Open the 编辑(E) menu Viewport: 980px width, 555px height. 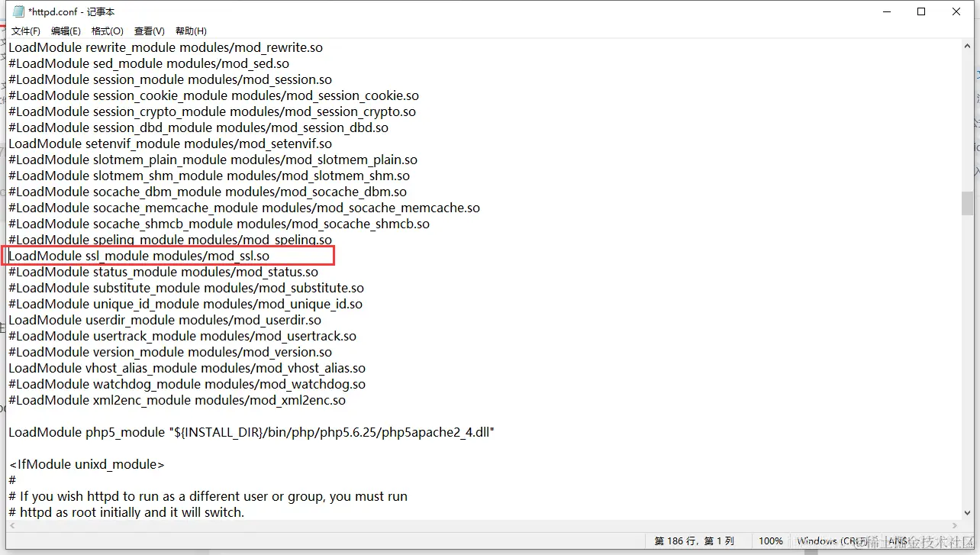66,31
